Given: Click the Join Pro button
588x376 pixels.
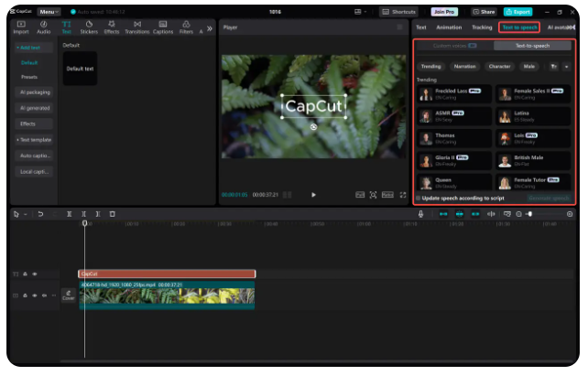Looking at the screenshot, I should (443, 12).
